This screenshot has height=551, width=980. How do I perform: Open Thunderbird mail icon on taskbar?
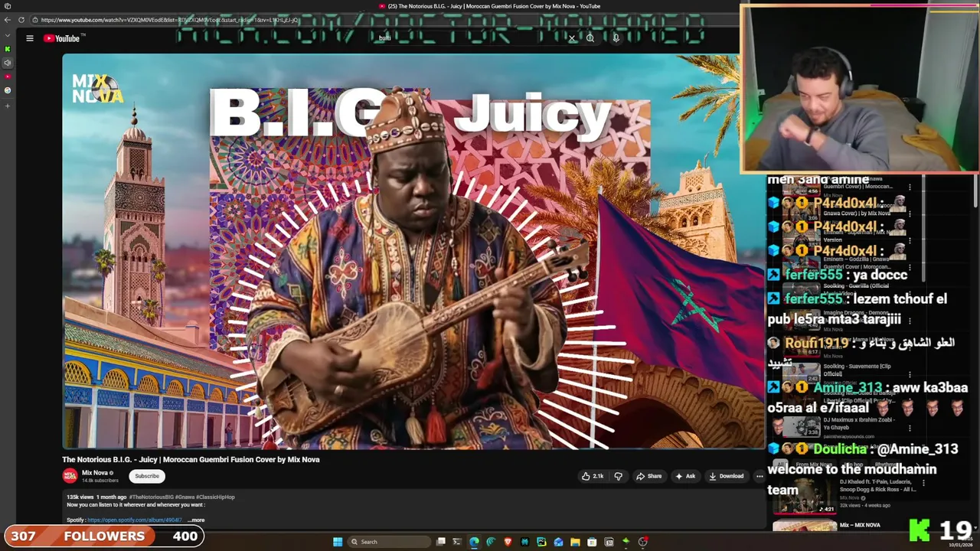pyautogui.click(x=558, y=542)
